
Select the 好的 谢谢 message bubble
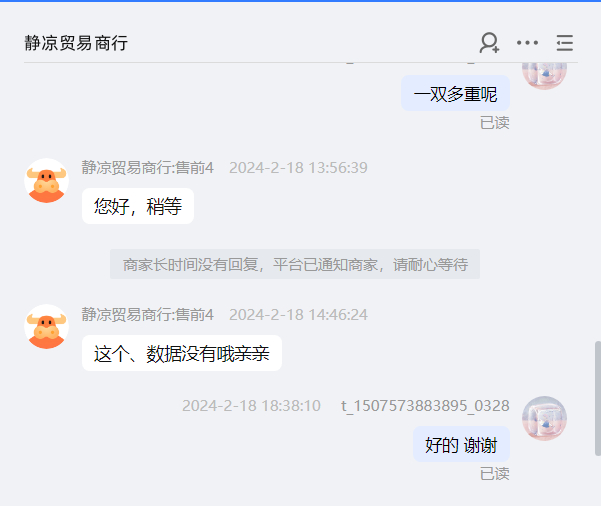[x=461, y=444]
